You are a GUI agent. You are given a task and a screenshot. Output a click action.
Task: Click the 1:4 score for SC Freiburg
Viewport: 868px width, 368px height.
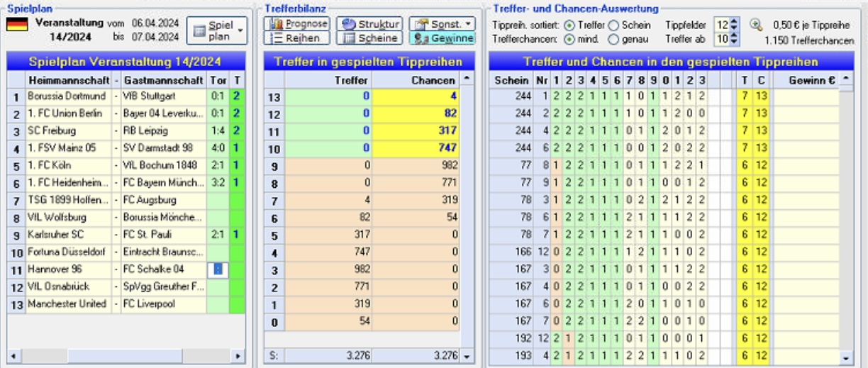[x=218, y=130]
